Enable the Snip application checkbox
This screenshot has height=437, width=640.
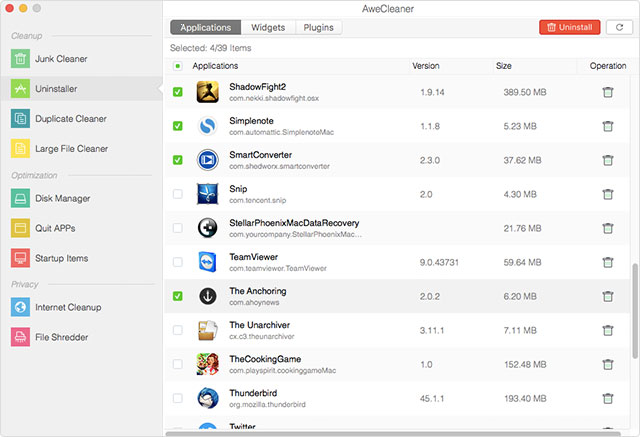(178, 194)
